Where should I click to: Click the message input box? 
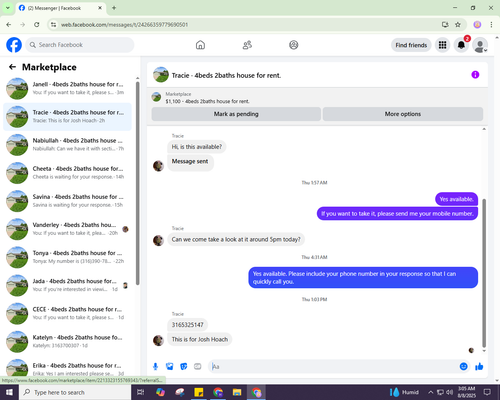click(333, 367)
